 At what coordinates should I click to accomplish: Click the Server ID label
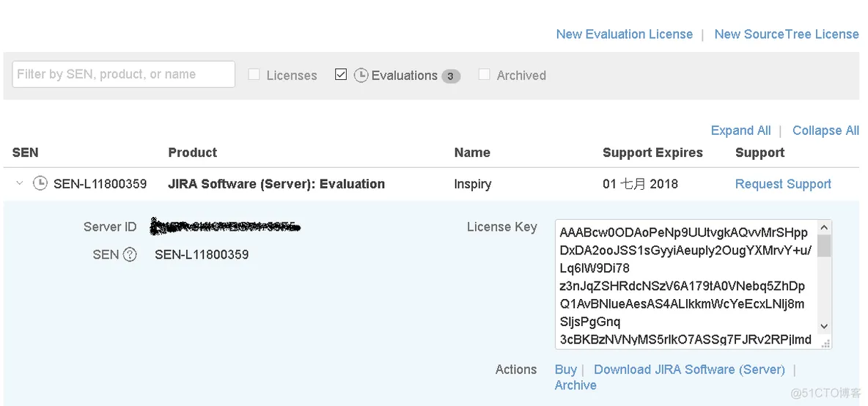(x=110, y=226)
